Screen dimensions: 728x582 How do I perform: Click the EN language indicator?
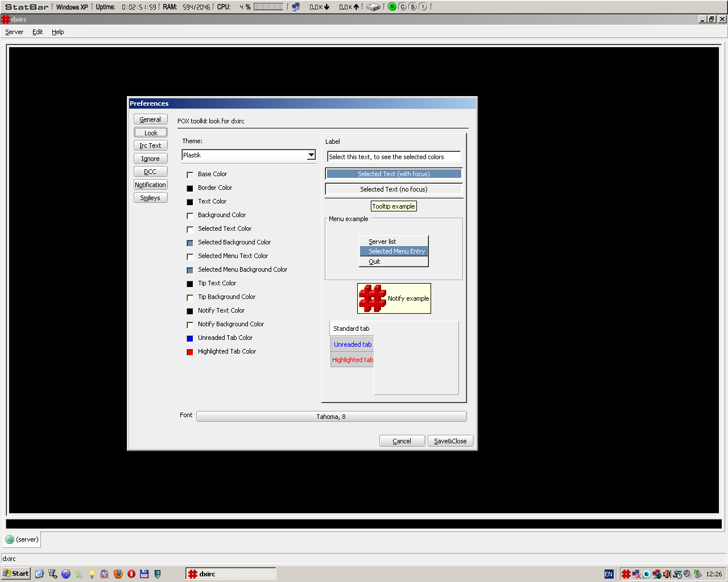click(x=609, y=574)
